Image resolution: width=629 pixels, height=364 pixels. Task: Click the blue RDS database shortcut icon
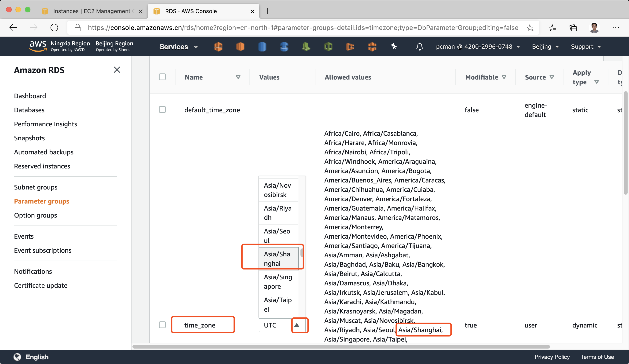click(x=262, y=47)
